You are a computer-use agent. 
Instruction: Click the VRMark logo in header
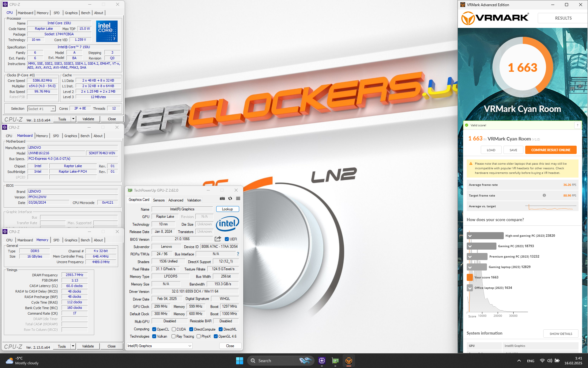[495, 18]
